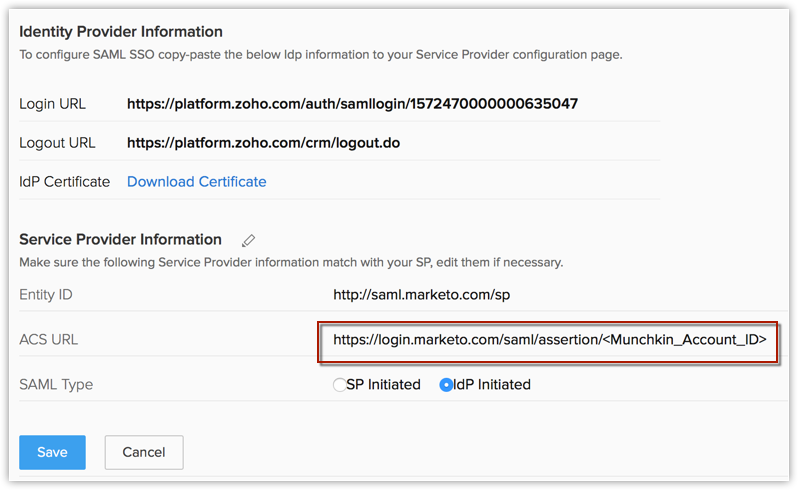Click the ACS URL value field

pos(549,340)
